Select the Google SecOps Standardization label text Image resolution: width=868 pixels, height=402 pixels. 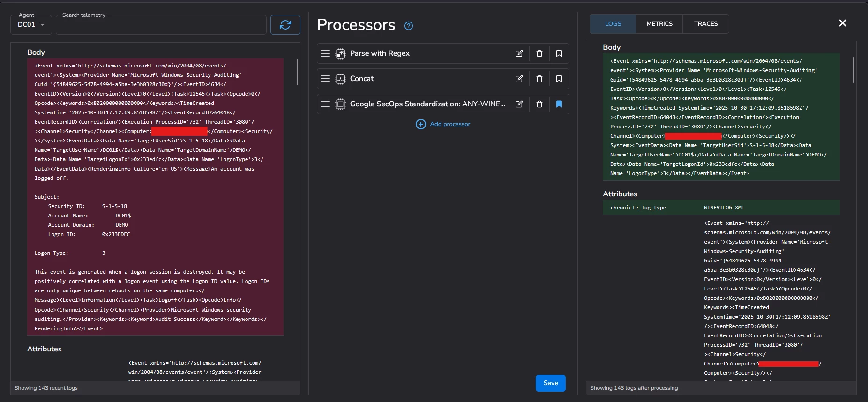[x=428, y=104]
